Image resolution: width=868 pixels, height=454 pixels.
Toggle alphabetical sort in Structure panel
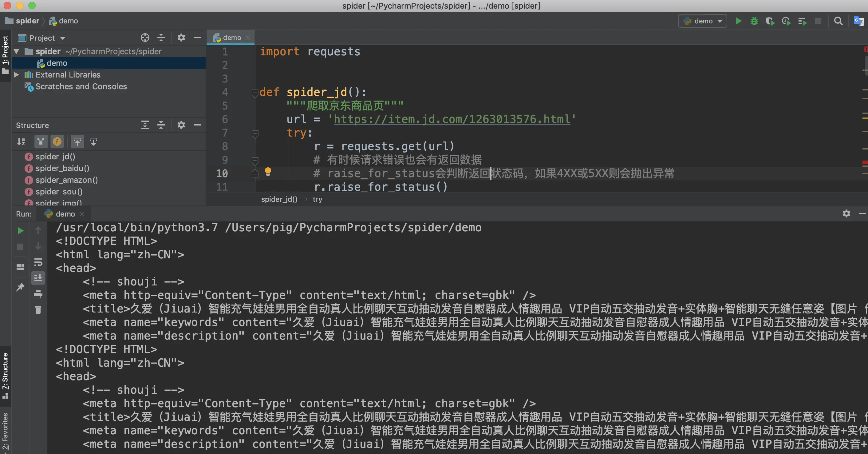tap(21, 142)
